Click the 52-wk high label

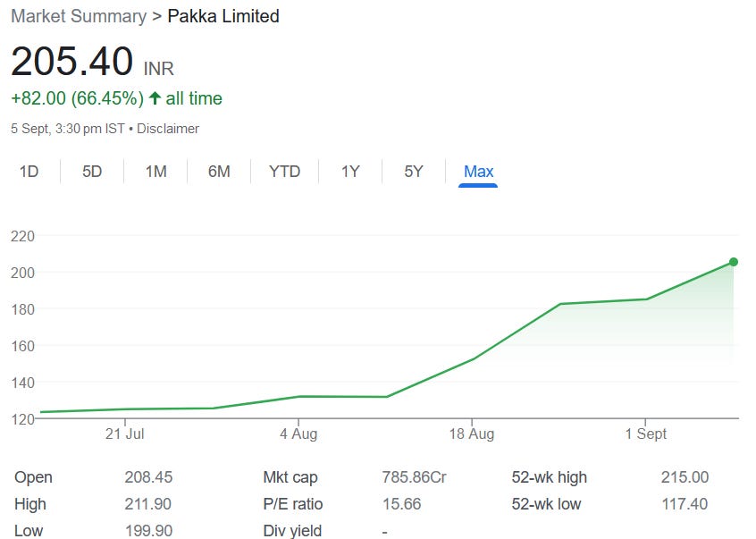click(x=550, y=477)
